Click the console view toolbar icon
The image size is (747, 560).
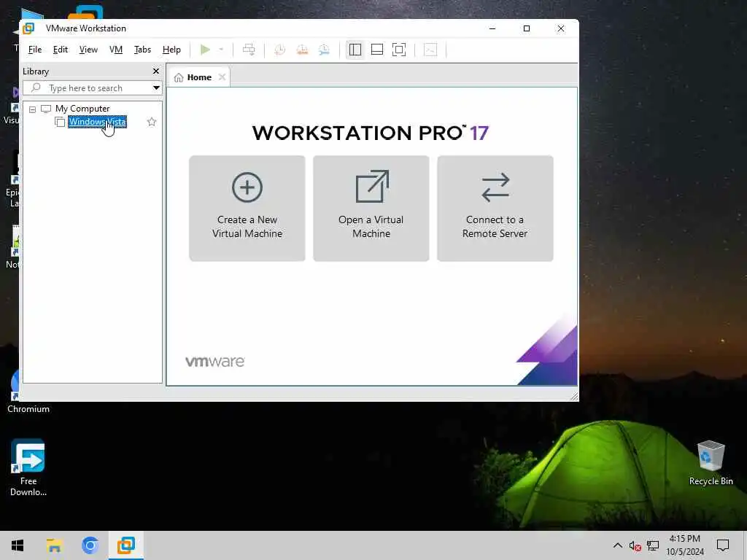tap(430, 50)
